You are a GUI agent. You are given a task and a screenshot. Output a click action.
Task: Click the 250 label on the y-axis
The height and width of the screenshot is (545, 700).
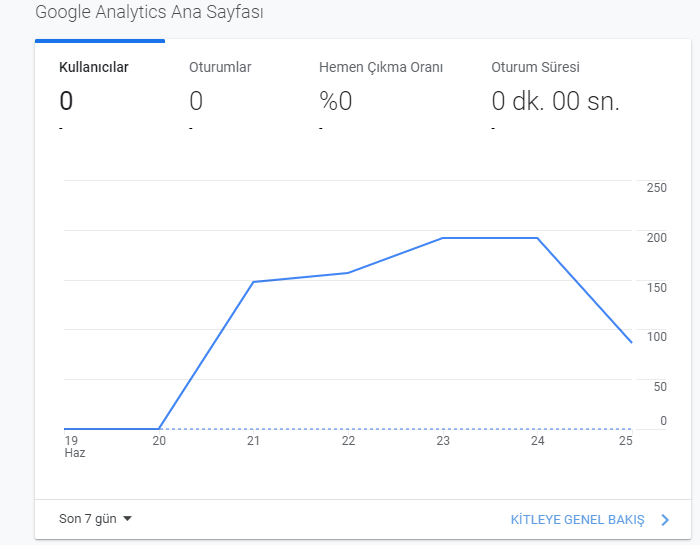656,187
